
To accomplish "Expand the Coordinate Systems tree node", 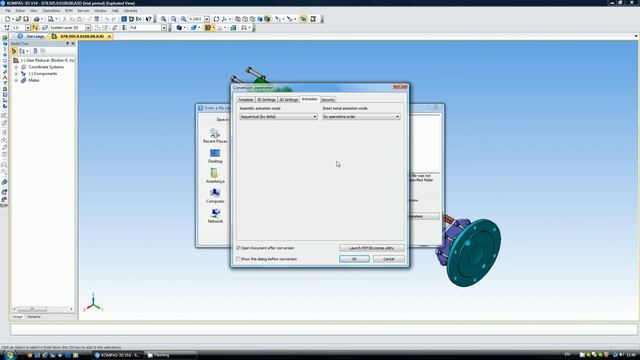I will pos(16,67).
